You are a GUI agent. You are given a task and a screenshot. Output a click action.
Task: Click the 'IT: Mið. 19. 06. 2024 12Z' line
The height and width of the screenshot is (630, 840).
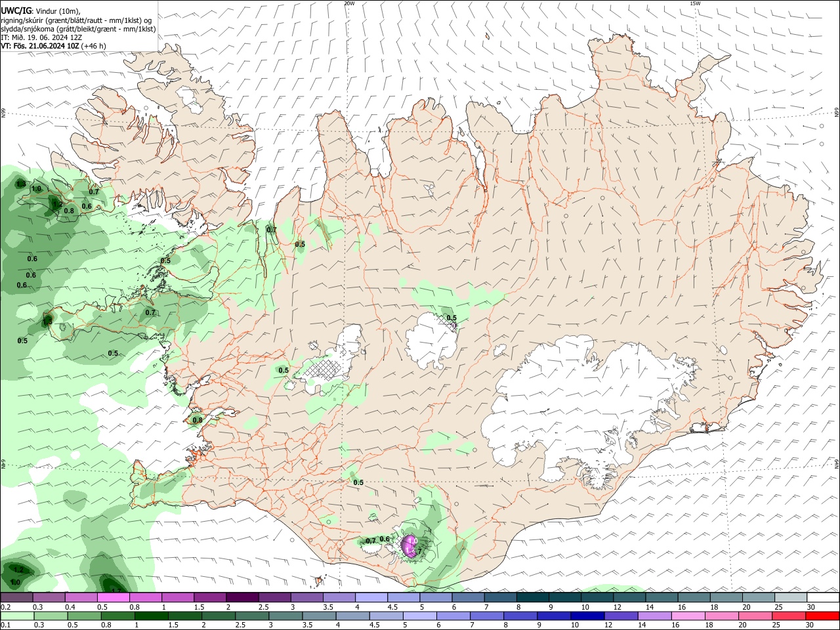(x=41, y=37)
